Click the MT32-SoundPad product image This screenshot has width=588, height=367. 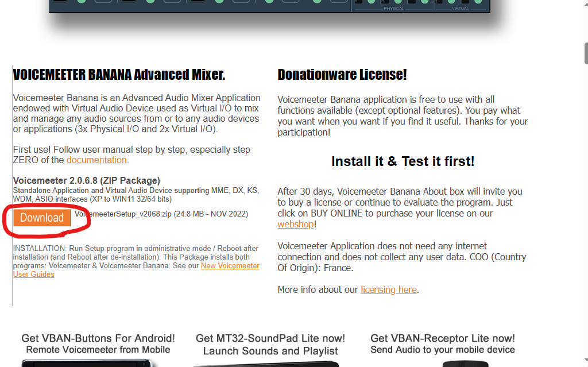point(266,364)
